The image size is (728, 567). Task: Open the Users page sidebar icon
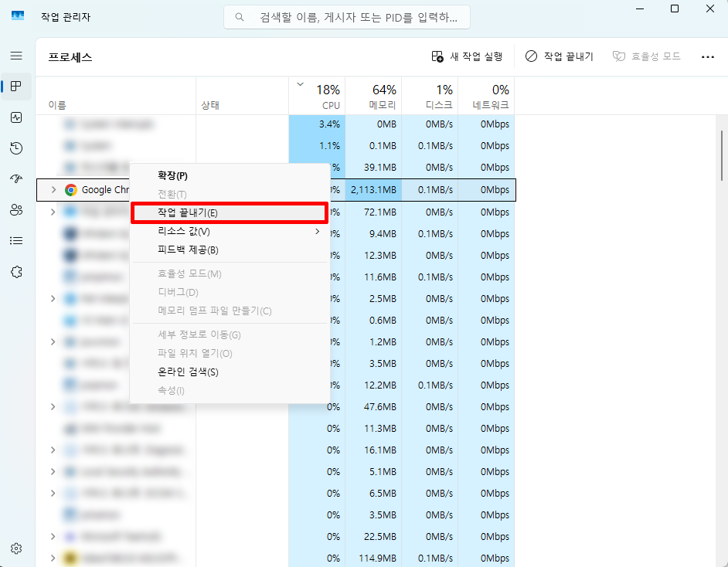click(x=16, y=209)
